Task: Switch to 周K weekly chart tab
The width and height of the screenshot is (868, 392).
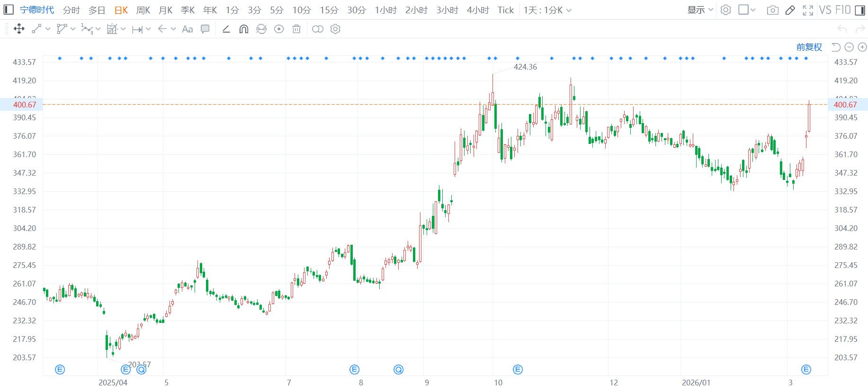Action: click(x=143, y=10)
